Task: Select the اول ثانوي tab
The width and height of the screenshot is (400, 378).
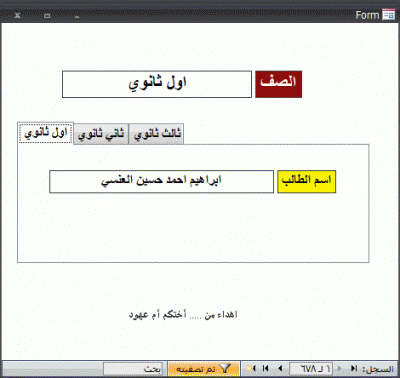Action: coord(46,133)
